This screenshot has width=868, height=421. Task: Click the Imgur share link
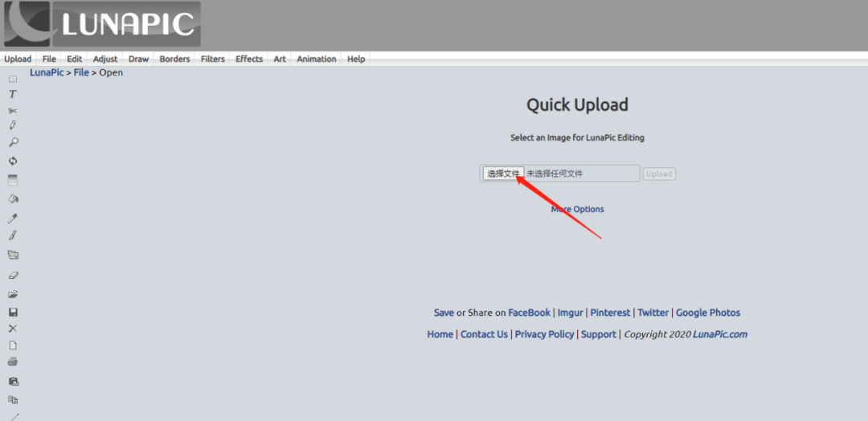click(570, 313)
